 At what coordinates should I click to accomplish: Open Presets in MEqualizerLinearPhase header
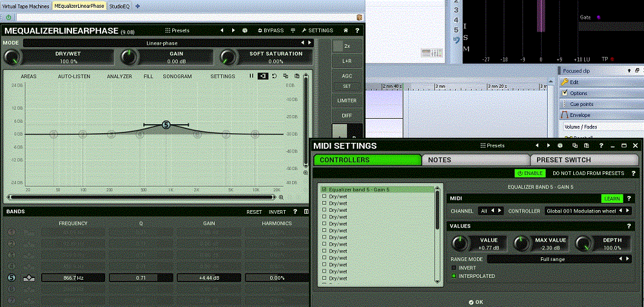pyautogui.click(x=177, y=30)
